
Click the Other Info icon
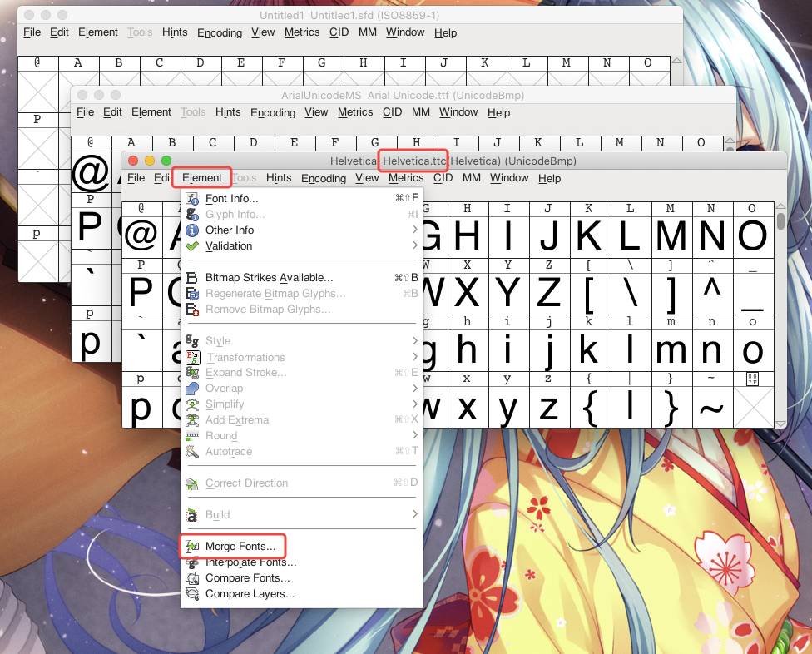(x=192, y=230)
